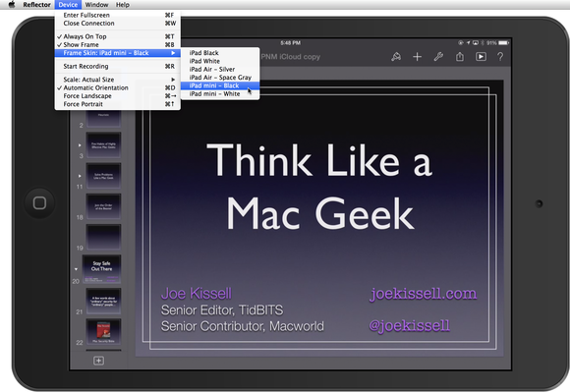Tap the PNM iCloud copy document title
This screenshot has width=570, height=392.
(291, 57)
